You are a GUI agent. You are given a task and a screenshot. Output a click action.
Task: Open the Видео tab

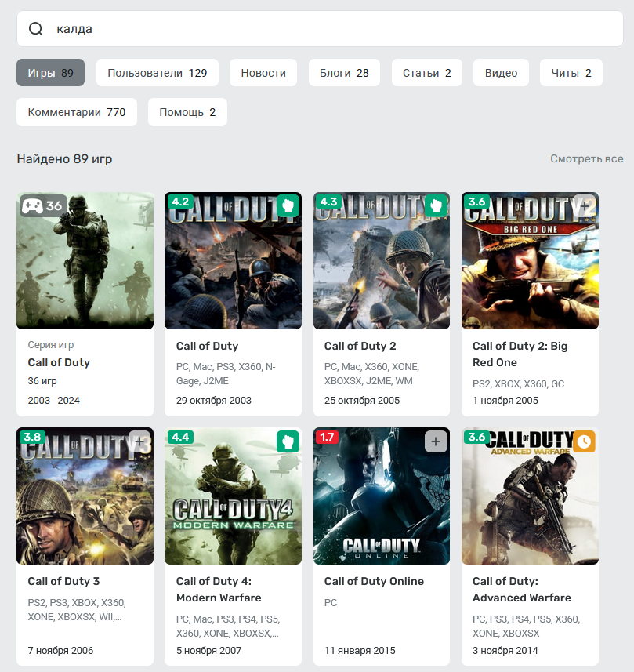coord(501,73)
